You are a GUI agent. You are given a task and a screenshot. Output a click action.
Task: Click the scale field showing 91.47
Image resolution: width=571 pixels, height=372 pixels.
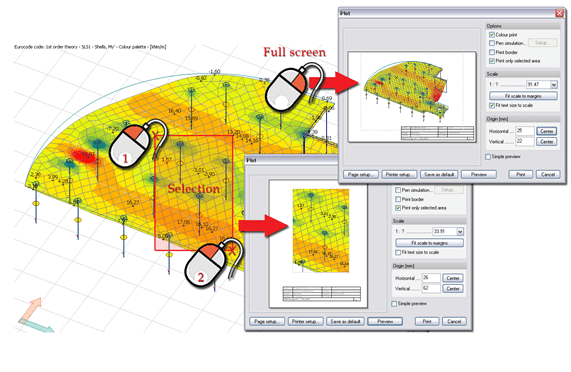click(538, 85)
